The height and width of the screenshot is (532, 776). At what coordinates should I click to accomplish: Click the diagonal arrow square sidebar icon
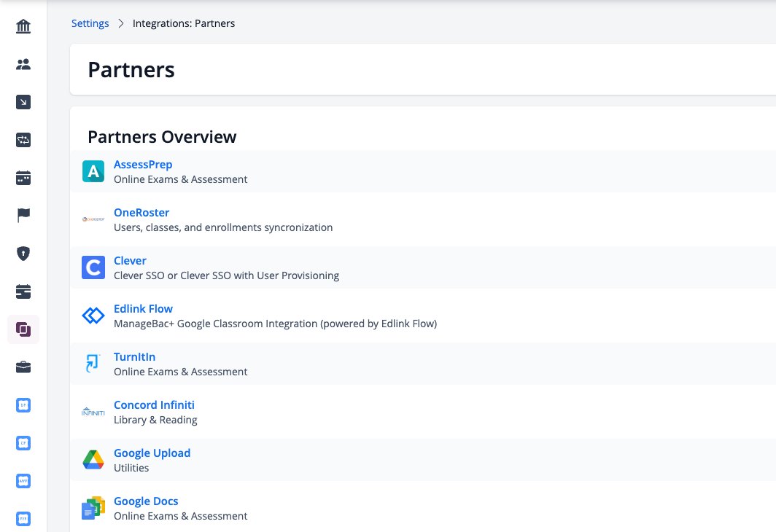(x=23, y=102)
